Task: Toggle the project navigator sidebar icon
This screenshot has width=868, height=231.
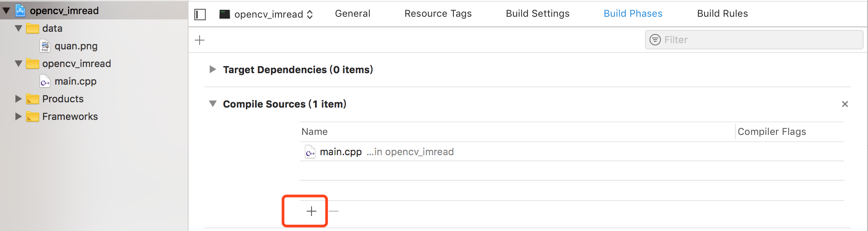Action: click(x=200, y=15)
